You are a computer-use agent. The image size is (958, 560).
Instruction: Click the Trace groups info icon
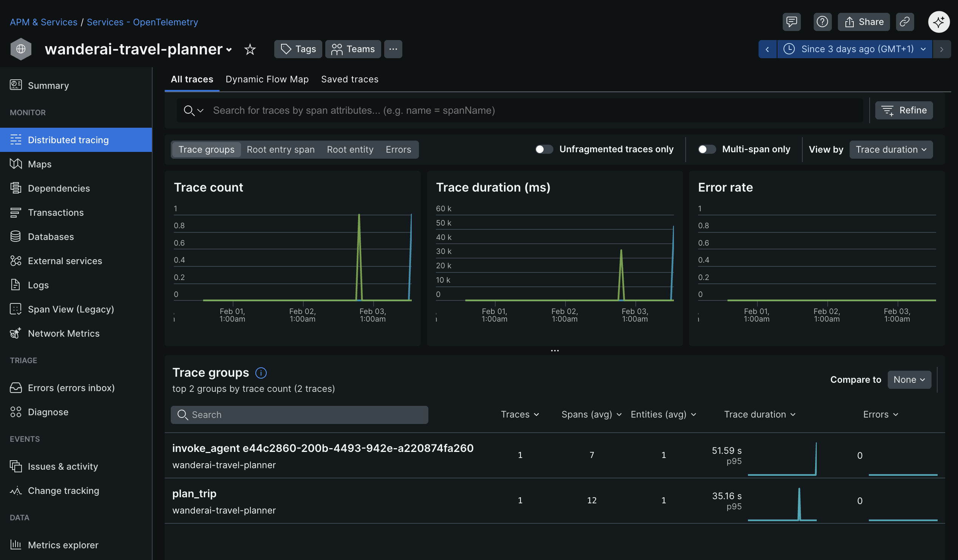(261, 373)
